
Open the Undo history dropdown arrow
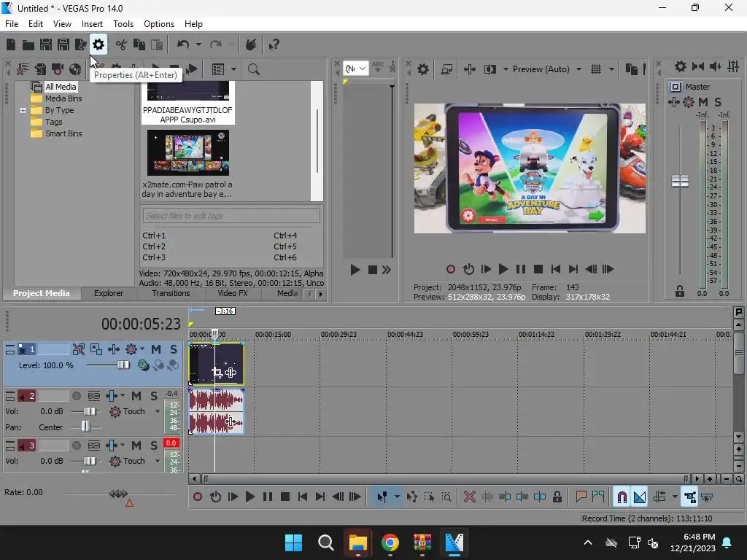[x=198, y=44]
